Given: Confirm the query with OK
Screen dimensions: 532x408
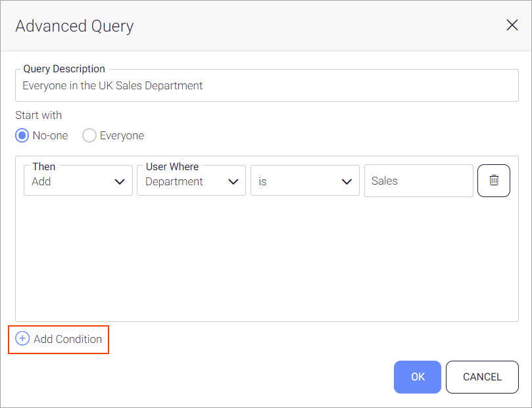Looking at the screenshot, I should coord(418,377).
